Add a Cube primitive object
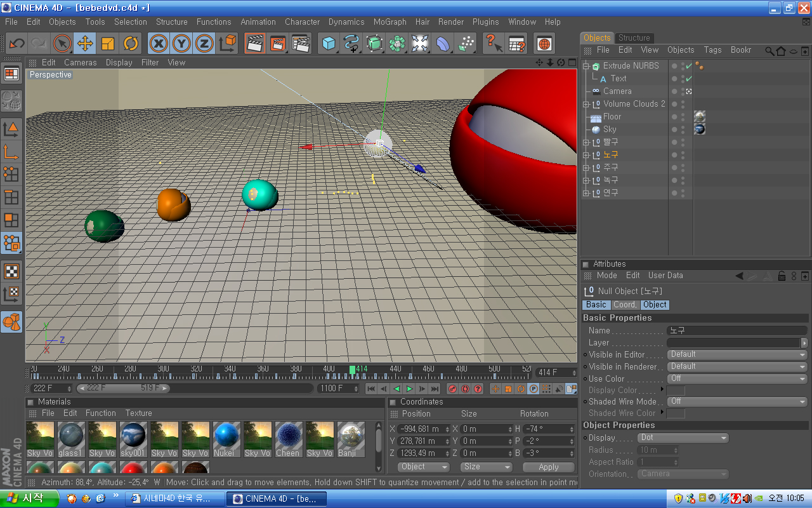The image size is (812, 508). [x=329, y=43]
